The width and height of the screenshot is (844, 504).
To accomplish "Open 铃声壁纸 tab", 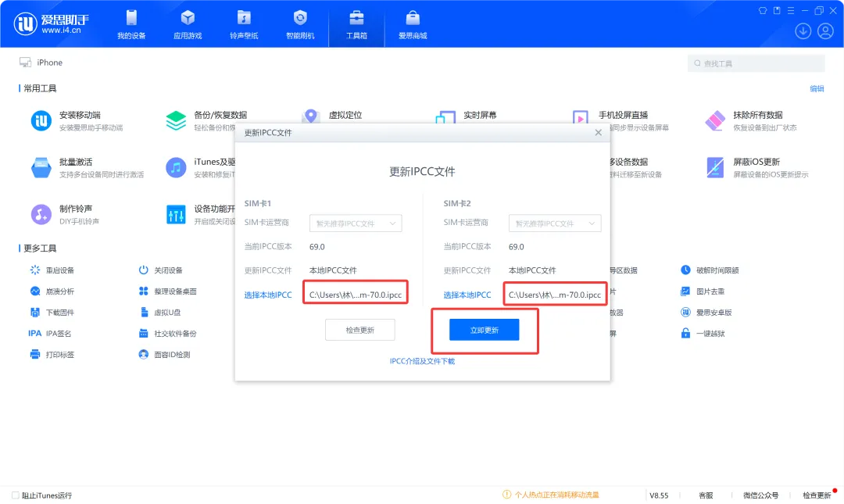I will (244, 25).
